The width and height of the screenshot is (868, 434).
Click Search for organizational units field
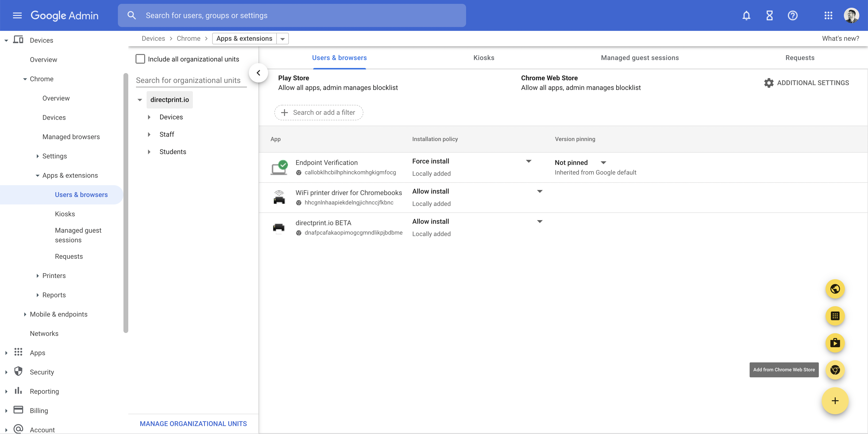tap(191, 81)
